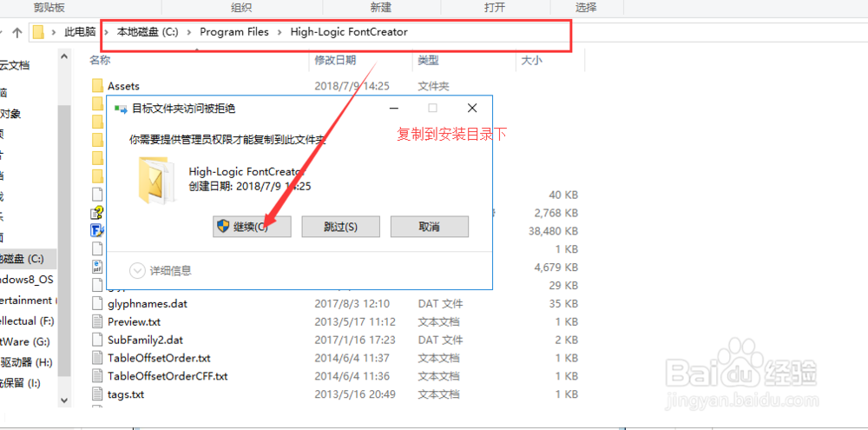The height and width of the screenshot is (430, 868).
Task: Select the Windows8_OS drive in navigation pane
Action: (27, 279)
